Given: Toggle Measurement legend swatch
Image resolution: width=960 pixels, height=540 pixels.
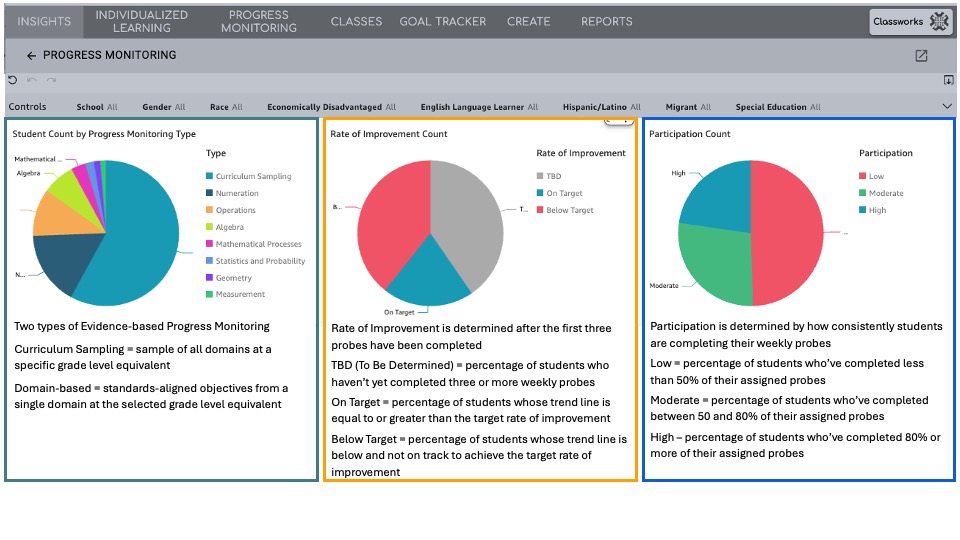Looking at the screenshot, I should pyautogui.click(x=209, y=294).
